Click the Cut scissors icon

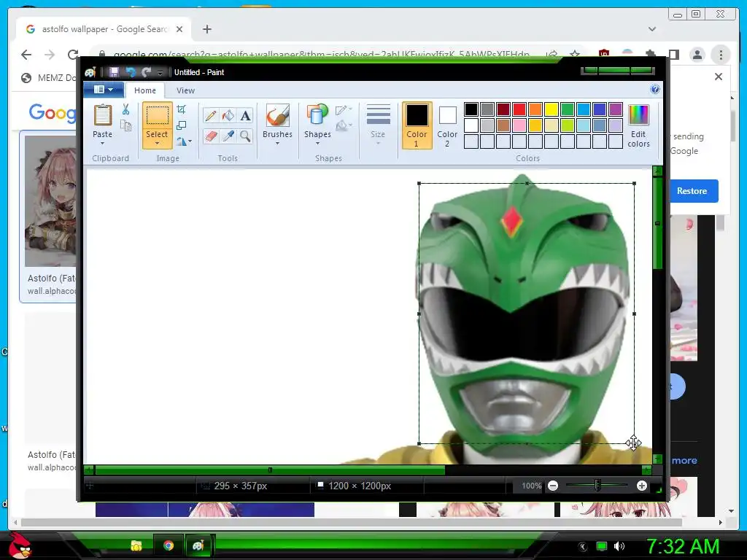click(x=125, y=109)
